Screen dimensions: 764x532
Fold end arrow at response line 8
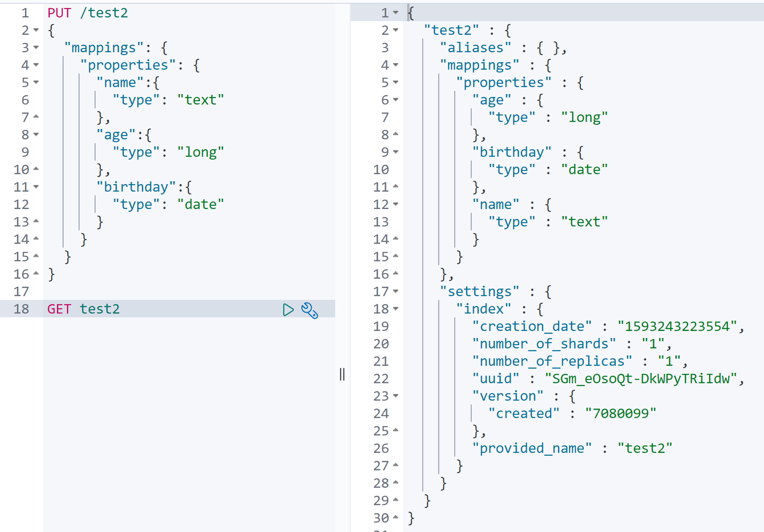[x=396, y=134]
